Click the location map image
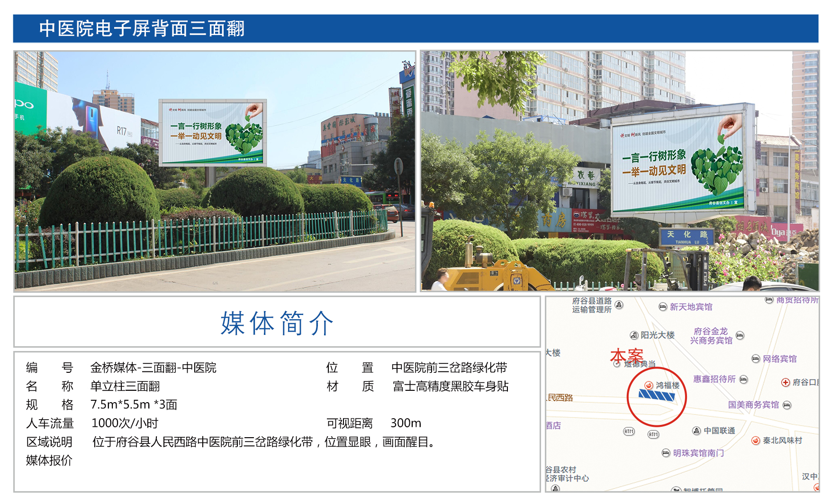The image size is (831, 504). coord(682,394)
